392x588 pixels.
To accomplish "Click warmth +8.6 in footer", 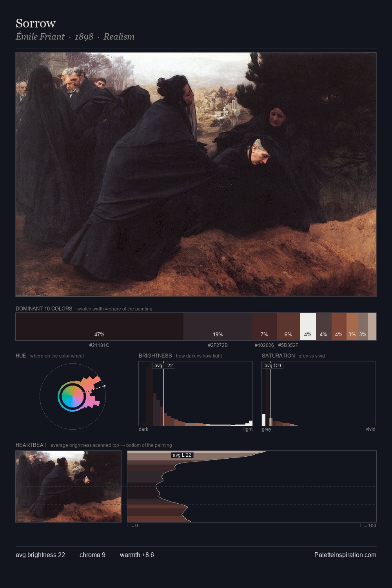I will (137, 555).
